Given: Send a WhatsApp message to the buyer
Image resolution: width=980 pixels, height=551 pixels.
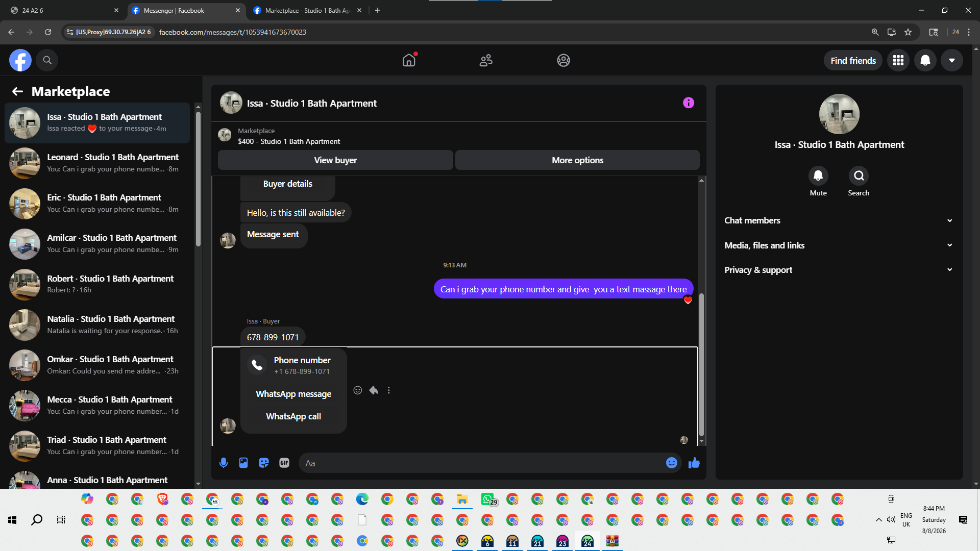Looking at the screenshot, I should point(293,394).
